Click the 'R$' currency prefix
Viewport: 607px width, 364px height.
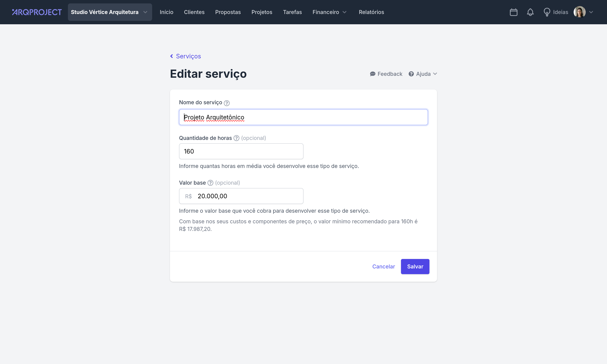click(x=188, y=196)
